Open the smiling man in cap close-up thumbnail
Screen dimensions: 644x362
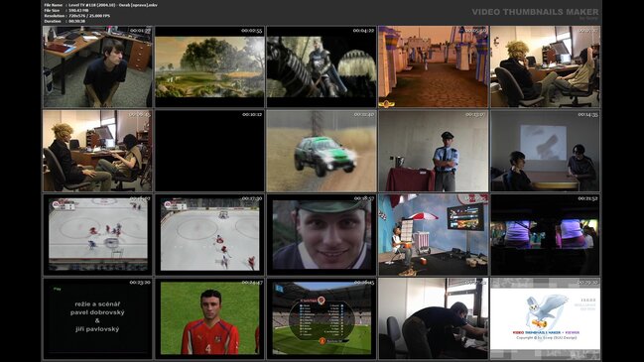tap(322, 234)
